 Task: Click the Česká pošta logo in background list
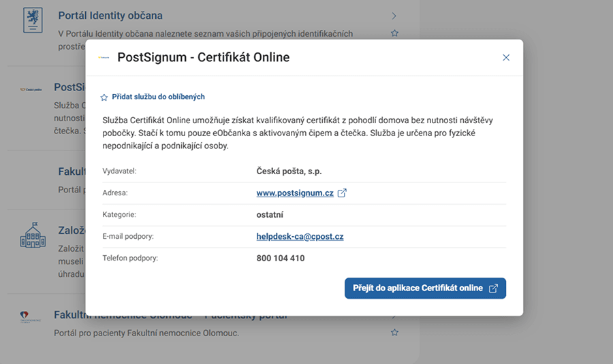(31, 88)
